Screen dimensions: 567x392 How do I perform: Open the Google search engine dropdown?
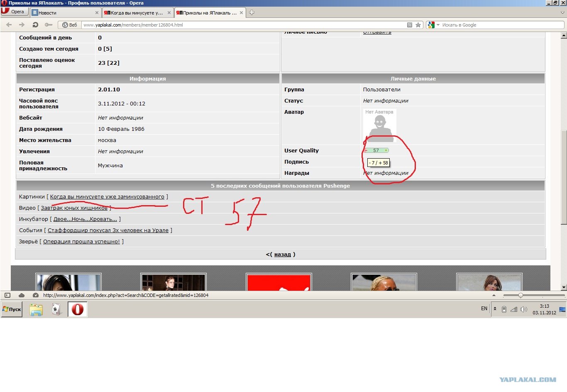pos(433,25)
